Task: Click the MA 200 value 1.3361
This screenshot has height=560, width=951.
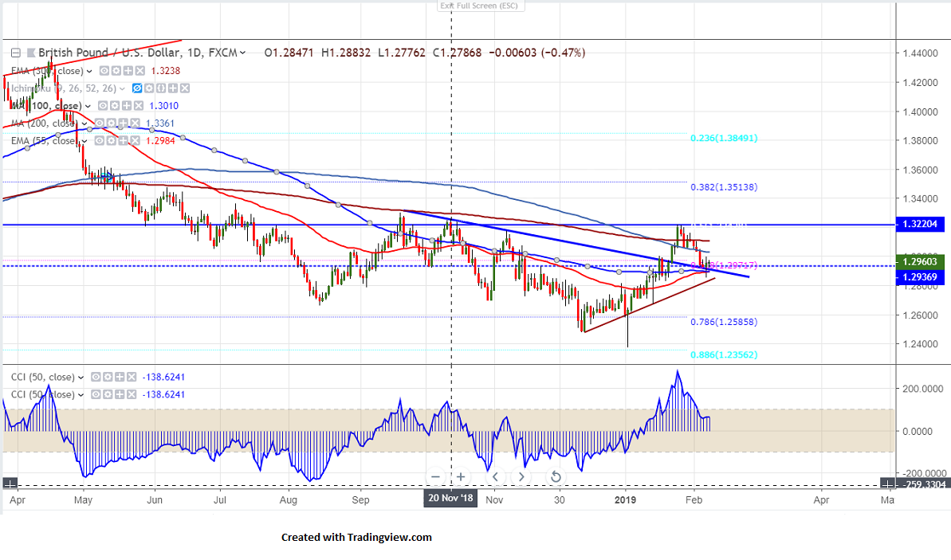Action: click(160, 123)
